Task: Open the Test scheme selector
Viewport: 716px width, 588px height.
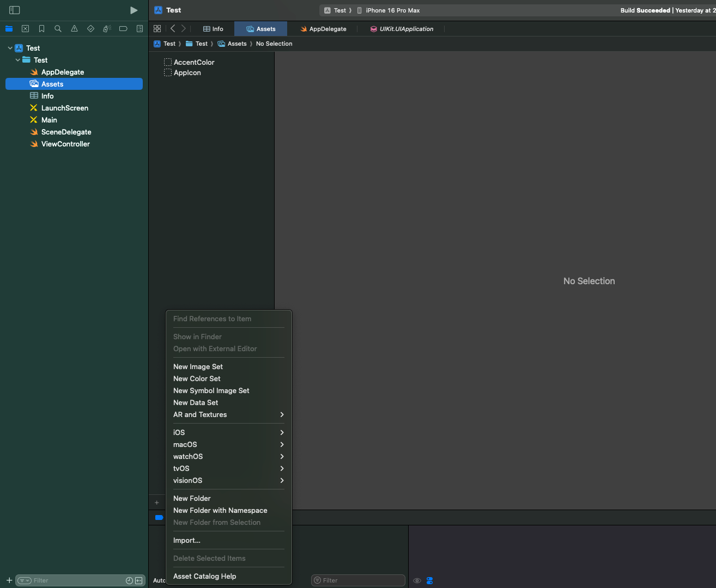Action: (x=335, y=10)
